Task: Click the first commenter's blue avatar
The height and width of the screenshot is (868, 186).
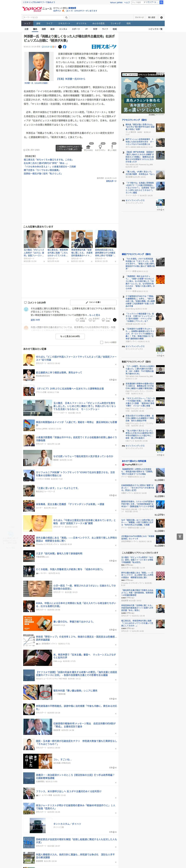Action: pos(26,309)
